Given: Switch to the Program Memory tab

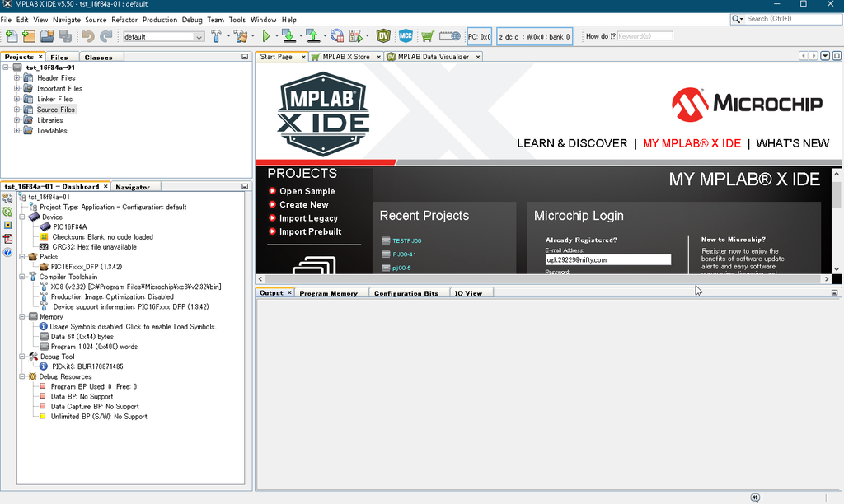Looking at the screenshot, I should [x=328, y=293].
